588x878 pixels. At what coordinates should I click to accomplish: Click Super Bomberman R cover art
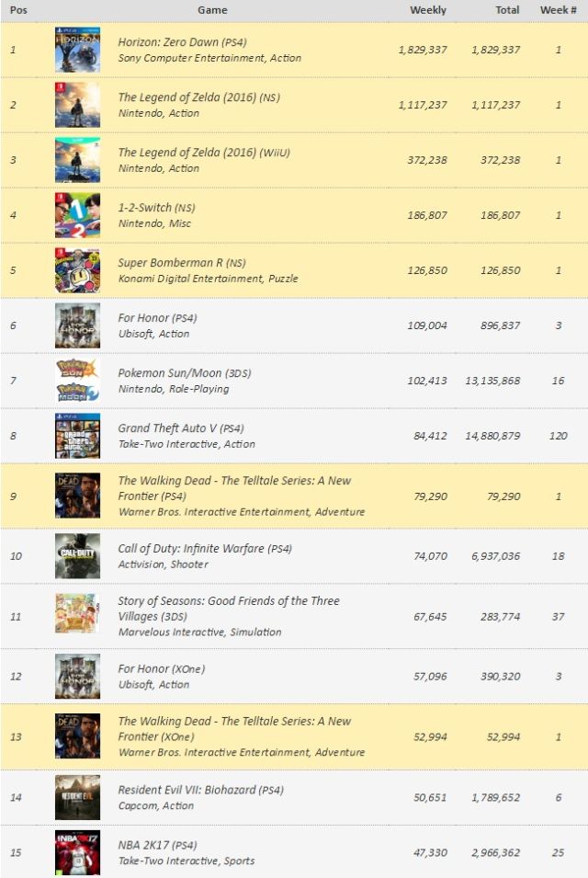(77, 270)
